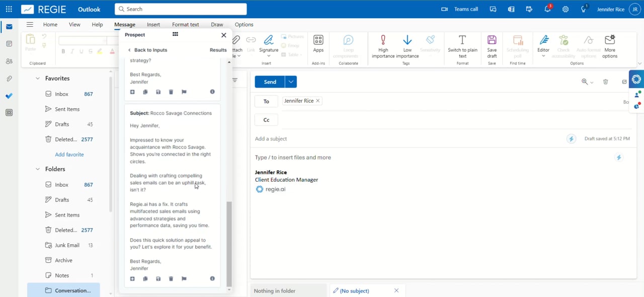Collapse the Favorites section
Image resolution: width=644 pixels, height=297 pixels.
(x=38, y=79)
